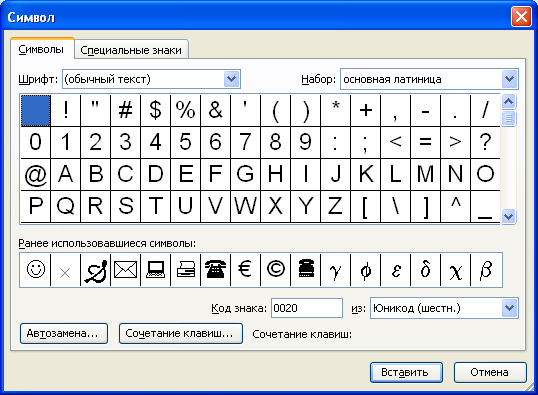Choose the ampersand character cell
This screenshot has width=538, height=395.
[215, 111]
